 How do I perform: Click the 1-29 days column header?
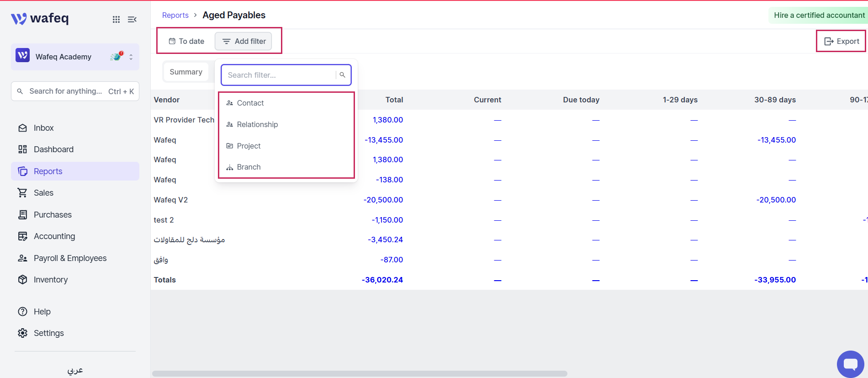coord(680,100)
